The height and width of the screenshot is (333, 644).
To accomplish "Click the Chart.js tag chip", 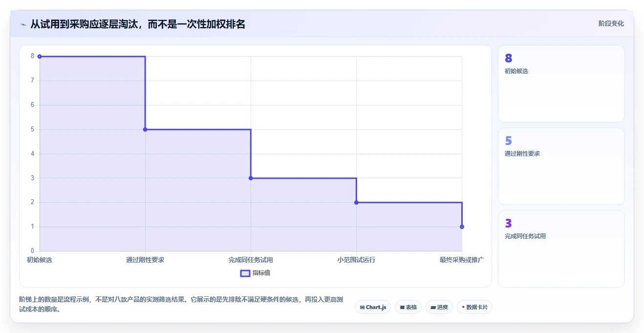I will coord(373,307).
